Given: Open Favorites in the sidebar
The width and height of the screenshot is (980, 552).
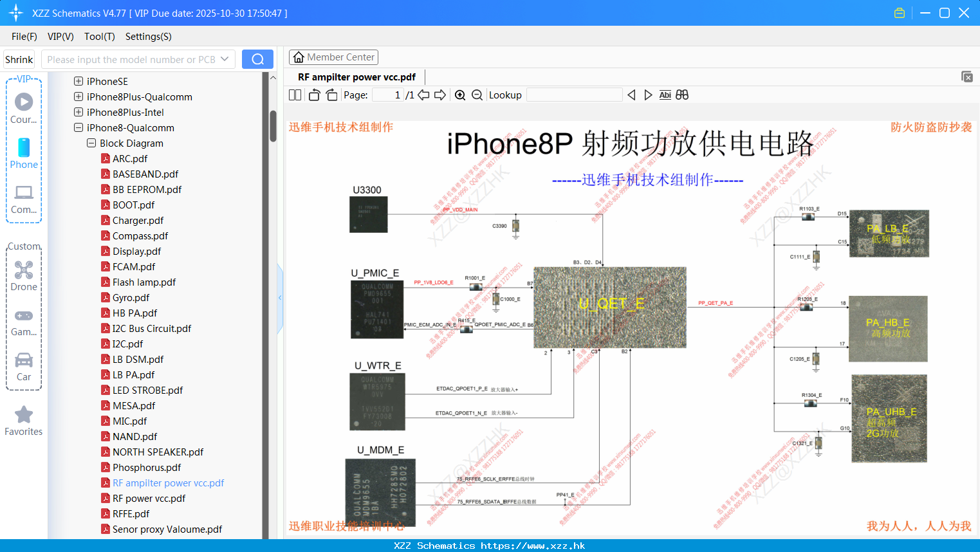Looking at the screenshot, I should (x=24, y=421).
